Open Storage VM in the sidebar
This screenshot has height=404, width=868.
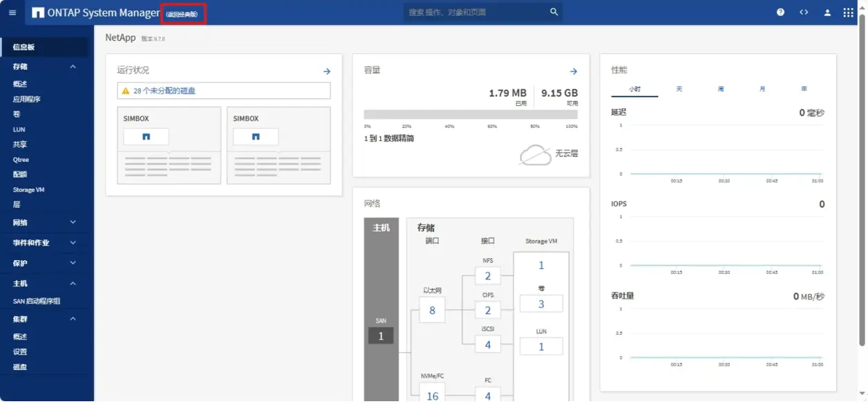click(x=28, y=190)
